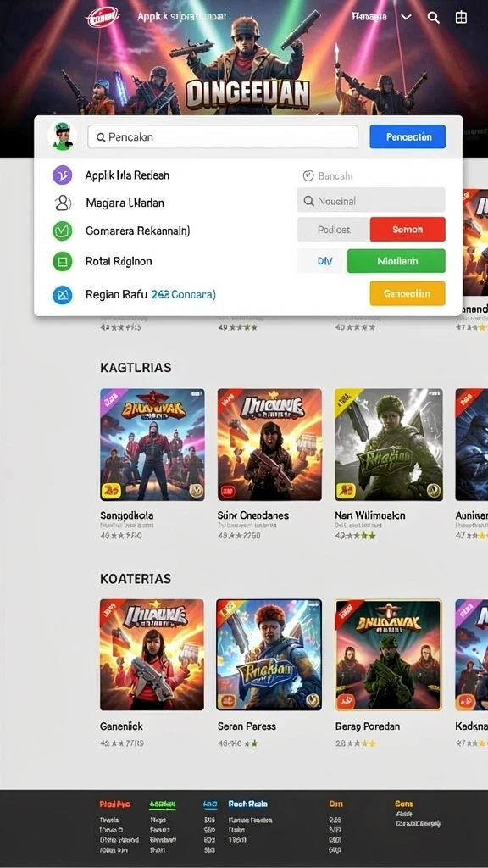Open Magara Lladan entry
The width and height of the screenshot is (488, 868).
point(125,203)
